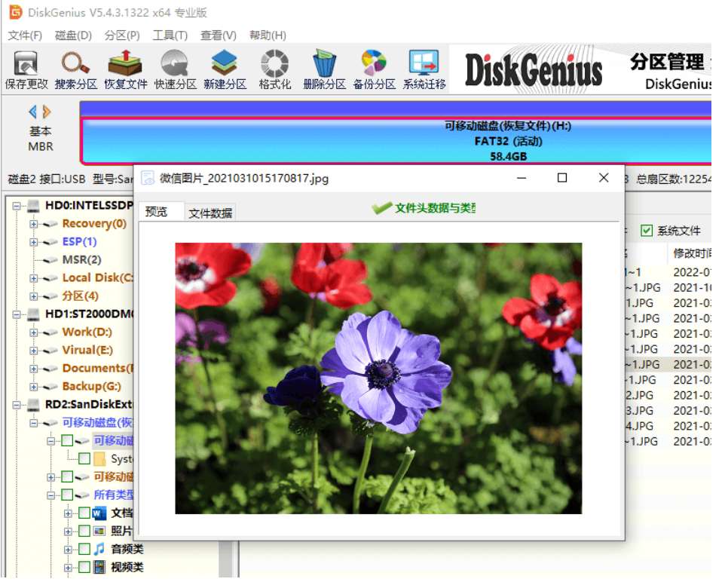Open the 工具(T) menu
The width and height of the screenshot is (728, 585).
tap(170, 35)
